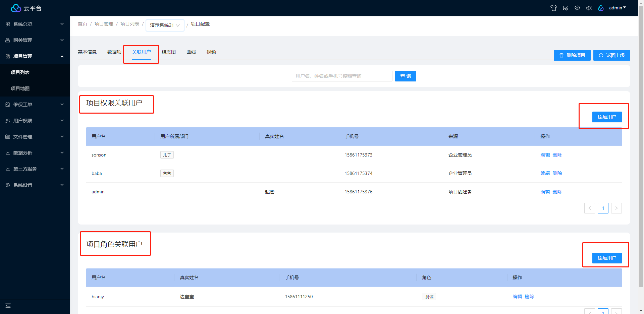Switch to the 基本信息 tab
The height and width of the screenshot is (314, 644).
[x=87, y=52]
